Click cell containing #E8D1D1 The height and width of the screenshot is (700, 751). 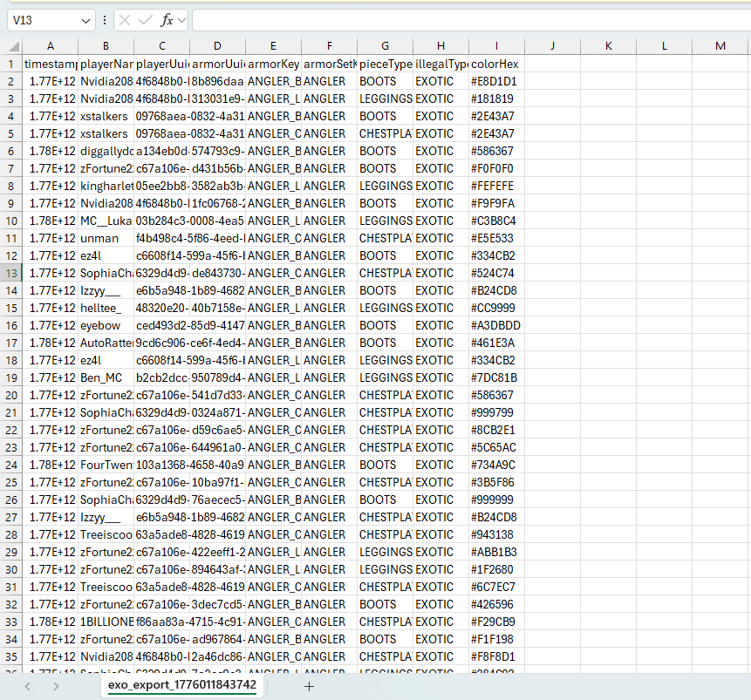496,81
